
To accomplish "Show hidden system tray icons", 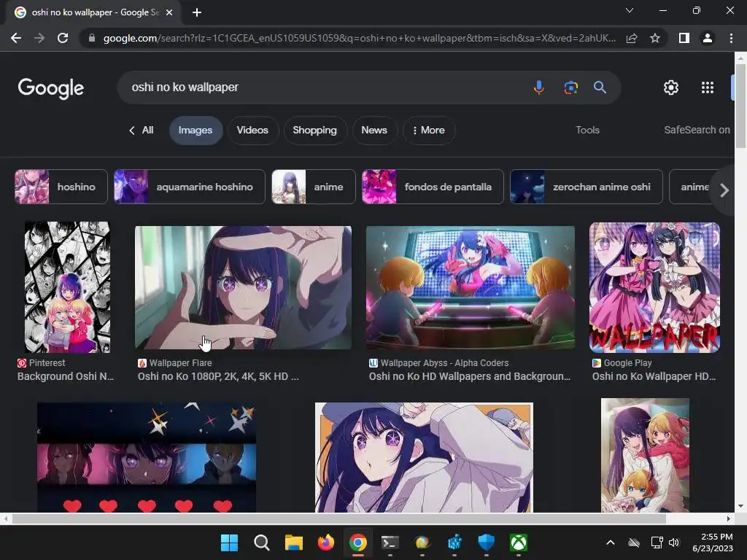I will (611, 542).
